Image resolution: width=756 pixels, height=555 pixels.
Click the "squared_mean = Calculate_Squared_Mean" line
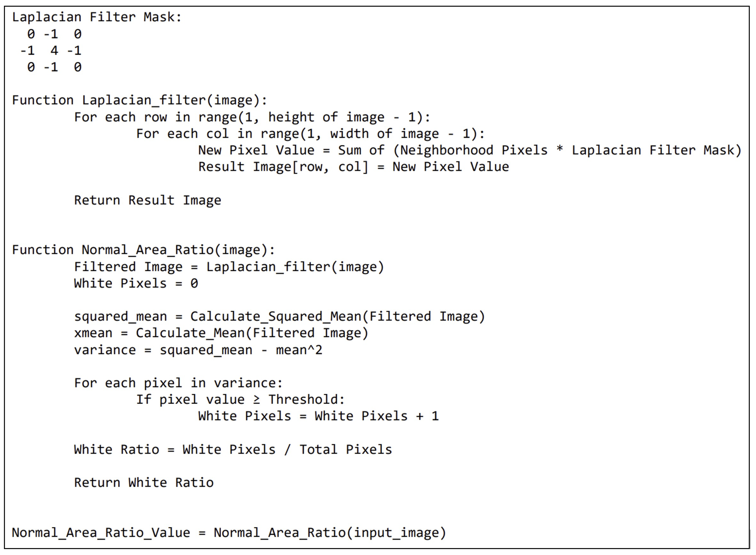279,317
